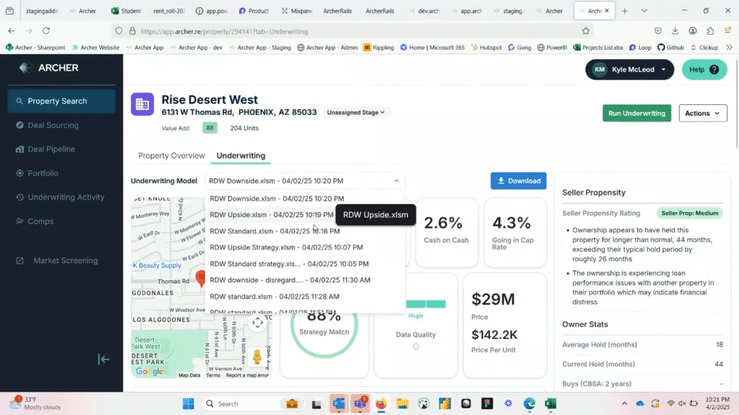
Task: Bookmark this page with star icon
Action: coord(585,31)
